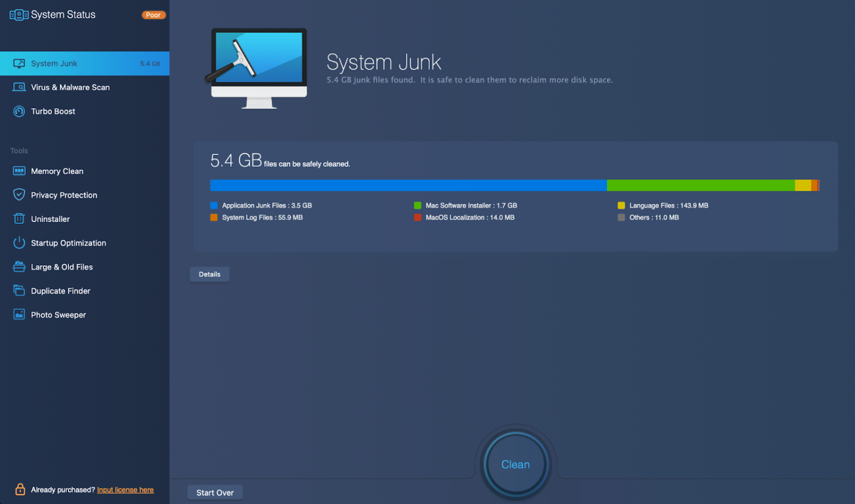Click the green Mac Software Installer legend swatch

418,206
